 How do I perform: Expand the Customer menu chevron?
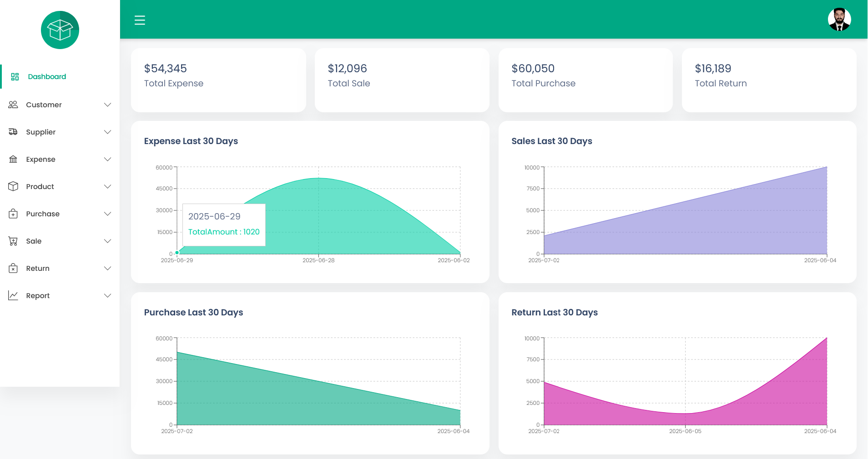click(x=107, y=105)
